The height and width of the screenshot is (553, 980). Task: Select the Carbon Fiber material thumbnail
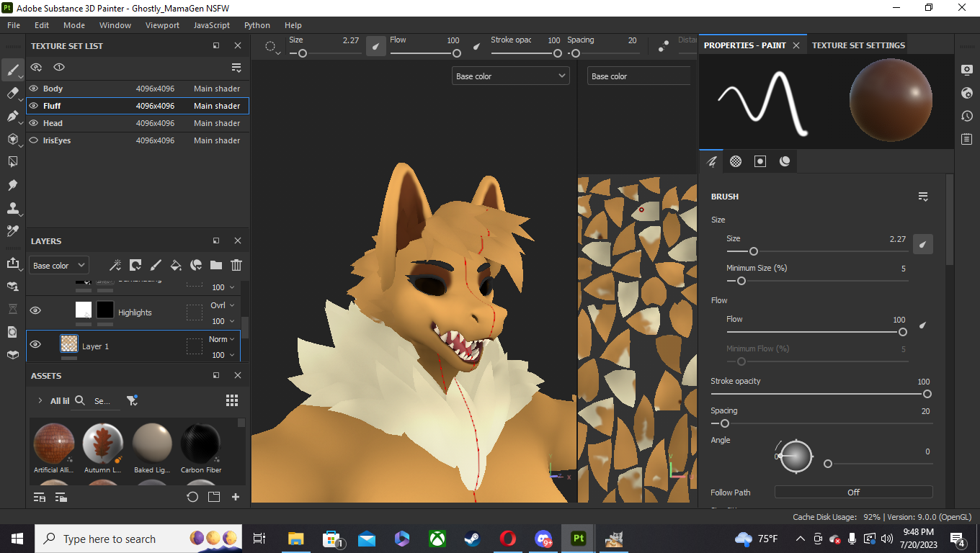(x=200, y=444)
